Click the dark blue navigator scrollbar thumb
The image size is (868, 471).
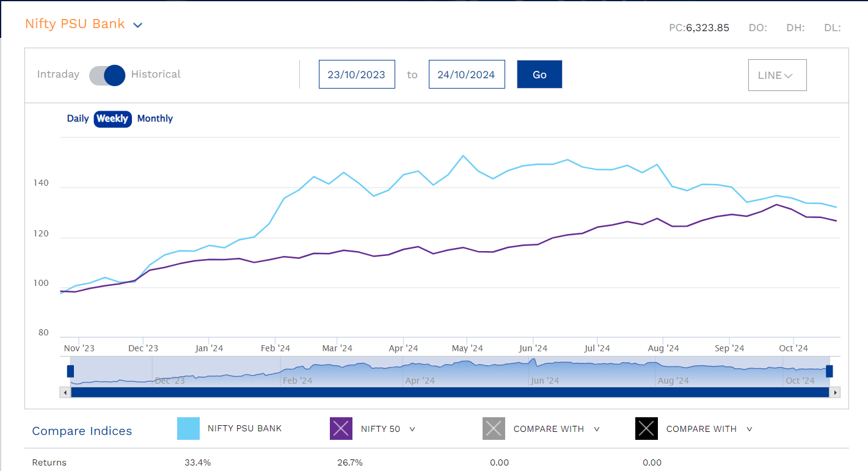(450, 392)
